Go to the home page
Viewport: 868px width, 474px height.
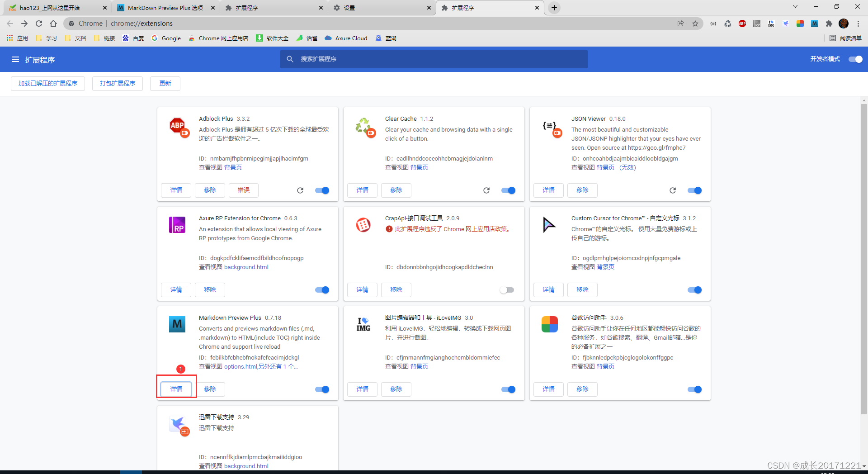pos(53,24)
